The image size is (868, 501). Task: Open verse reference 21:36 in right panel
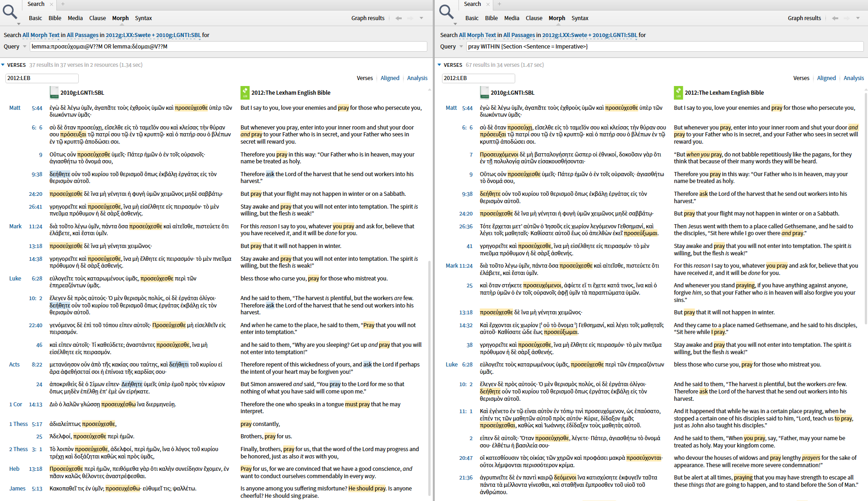[466, 478]
